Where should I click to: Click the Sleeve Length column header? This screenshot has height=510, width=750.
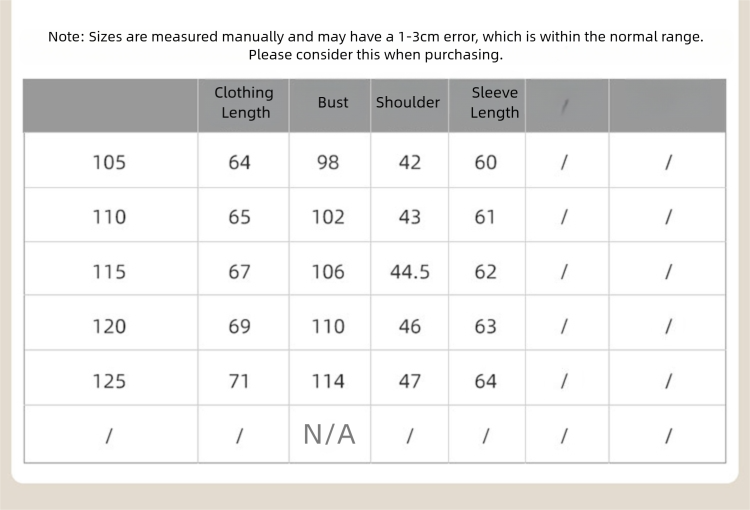495,103
